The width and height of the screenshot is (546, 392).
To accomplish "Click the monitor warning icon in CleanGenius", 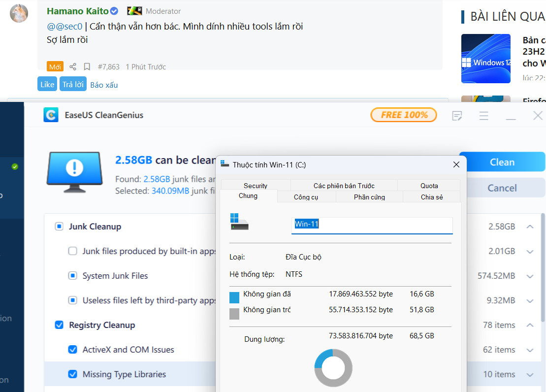I will click(x=74, y=172).
